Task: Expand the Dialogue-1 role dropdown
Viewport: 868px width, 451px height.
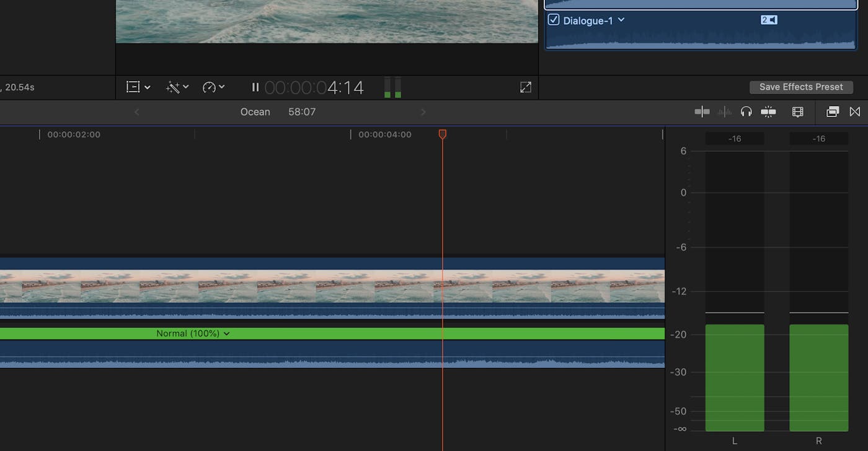Action: (x=621, y=20)
